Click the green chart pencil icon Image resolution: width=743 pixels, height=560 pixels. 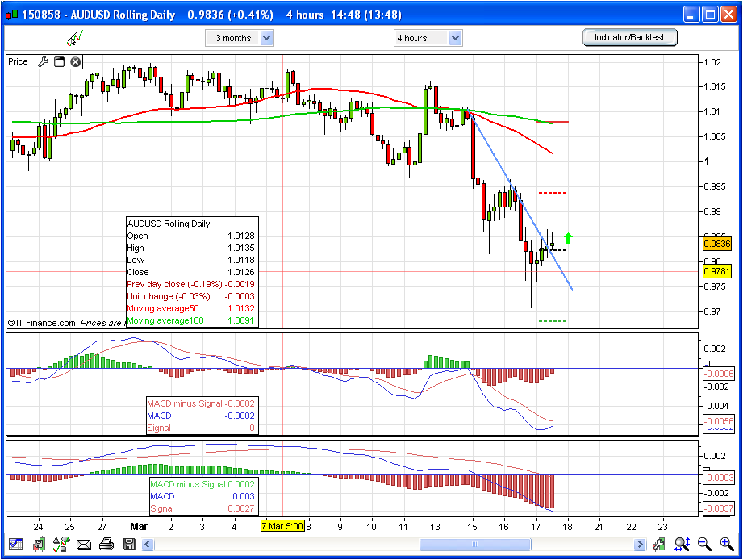tap(658, 545)
